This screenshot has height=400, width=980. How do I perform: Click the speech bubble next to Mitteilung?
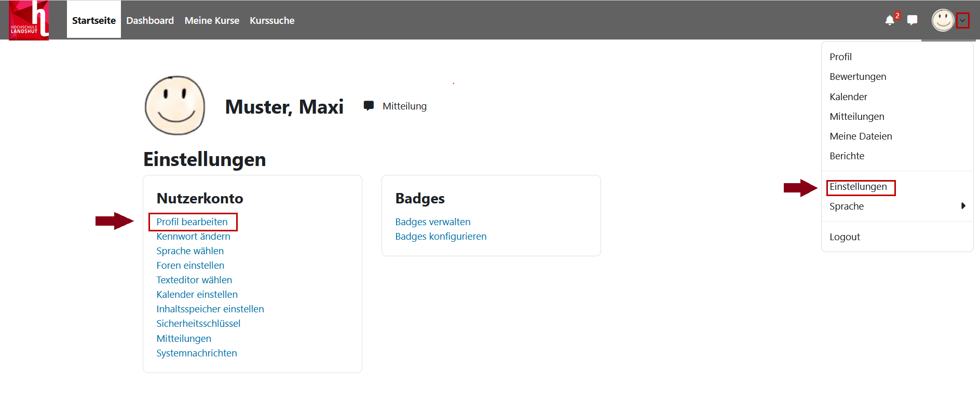tap(369, 105)
